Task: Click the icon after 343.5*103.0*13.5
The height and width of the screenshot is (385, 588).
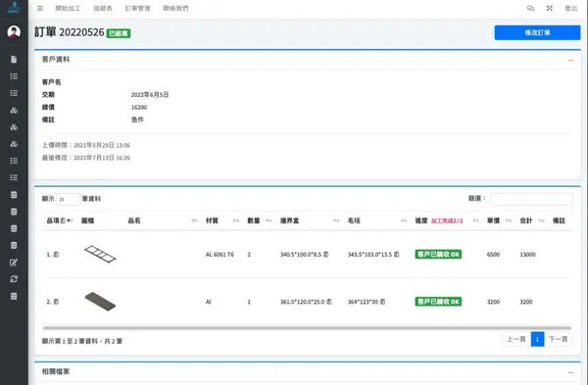Action: (x=396, y=255)
